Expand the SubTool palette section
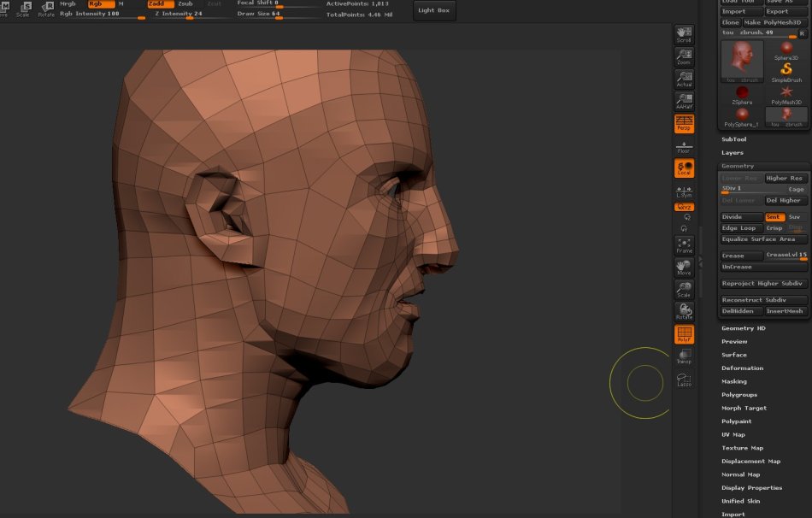The width and height of the screenshot is (812, 518). pyautogui.click(x=734, y=139)
